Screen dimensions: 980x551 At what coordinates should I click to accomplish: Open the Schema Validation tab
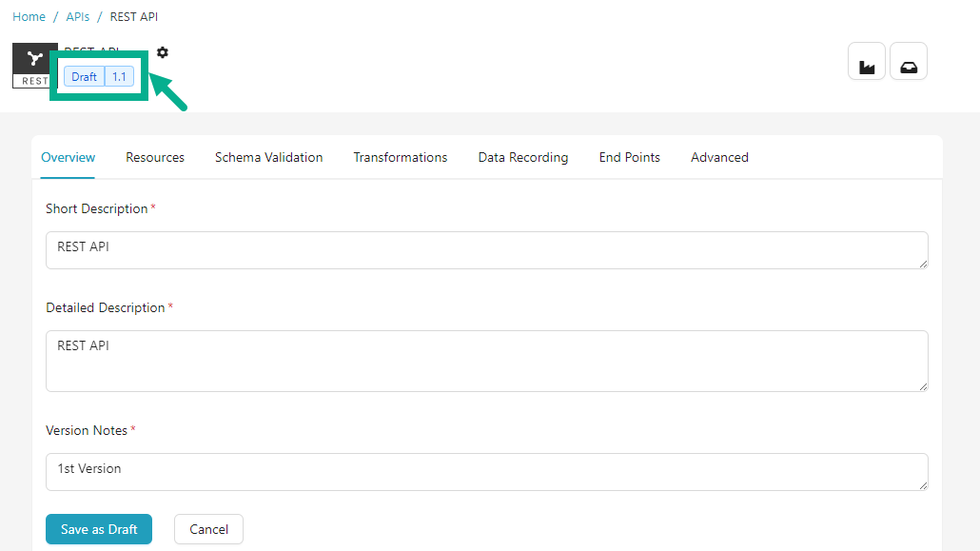(268, 158)
